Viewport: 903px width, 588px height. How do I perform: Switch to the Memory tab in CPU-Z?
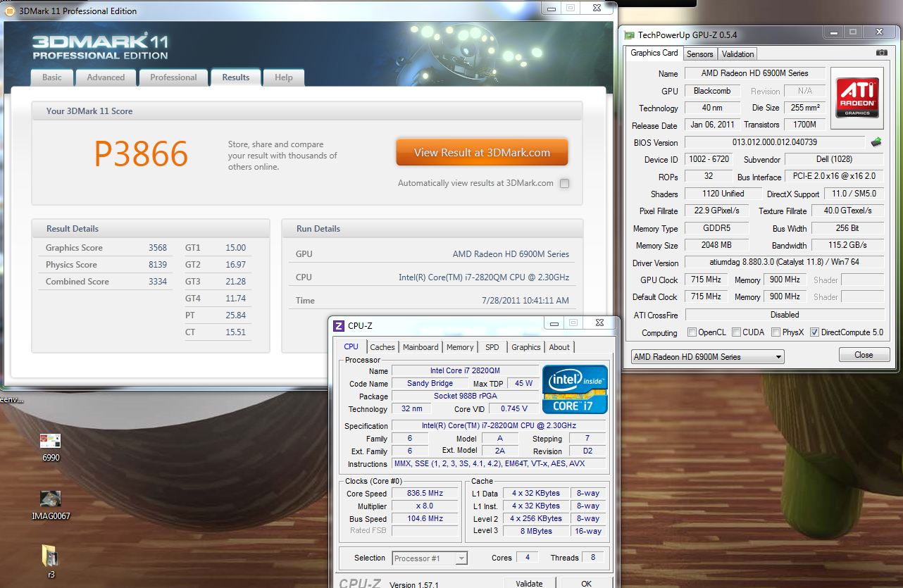[x=460, y=347]
